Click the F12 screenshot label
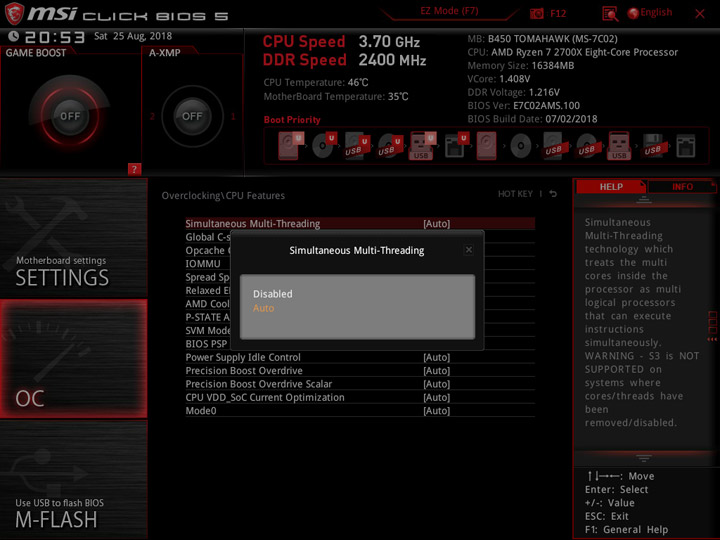This screenshot has height=540, width=720. click(x=558, y=13)
